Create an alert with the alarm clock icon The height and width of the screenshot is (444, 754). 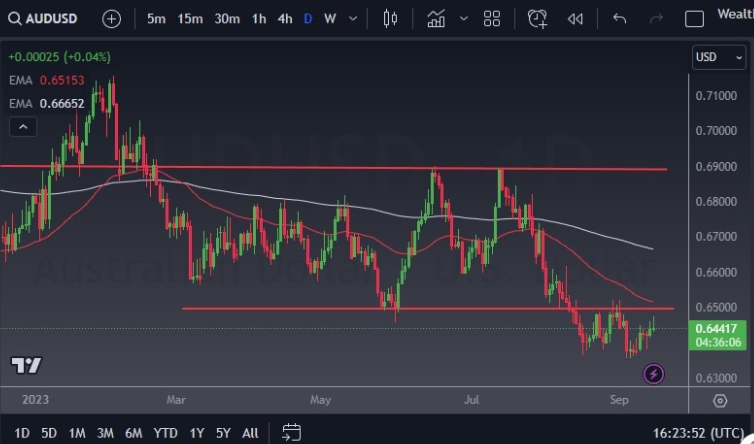(x=538, y=18)
